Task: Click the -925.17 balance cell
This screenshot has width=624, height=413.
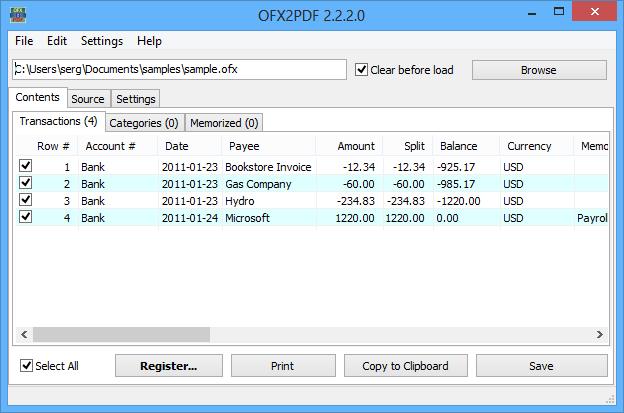Action: pyautogui.click(x=466, y=167)
